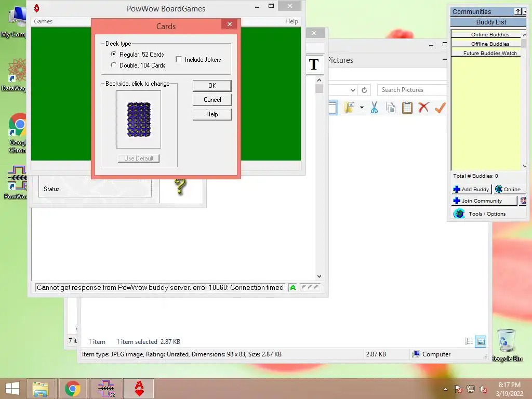Click the PowWow BoardGames title bar icon

click(x=37, y=8)
